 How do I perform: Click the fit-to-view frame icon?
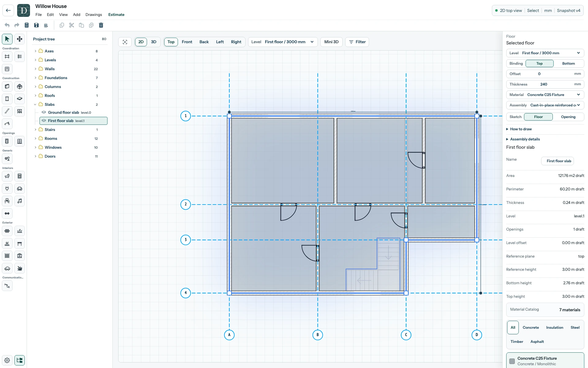125,42
